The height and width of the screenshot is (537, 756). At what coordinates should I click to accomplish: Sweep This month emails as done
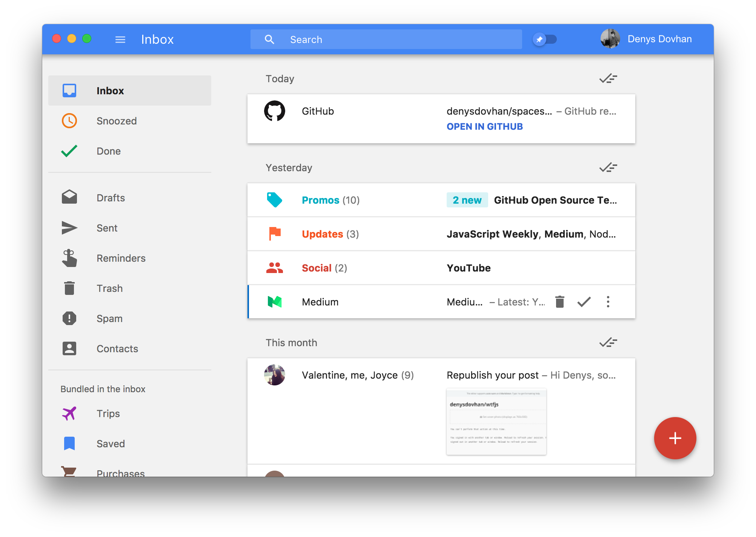608,342
